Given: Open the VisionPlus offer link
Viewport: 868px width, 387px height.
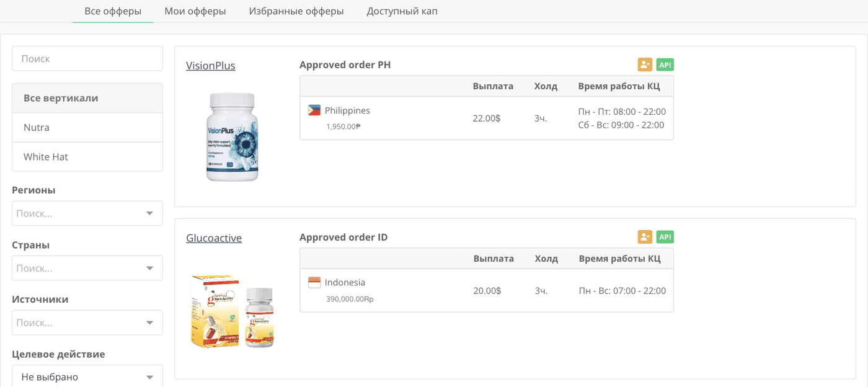Looking at the screenshot, I should click(x=211, y=66).
